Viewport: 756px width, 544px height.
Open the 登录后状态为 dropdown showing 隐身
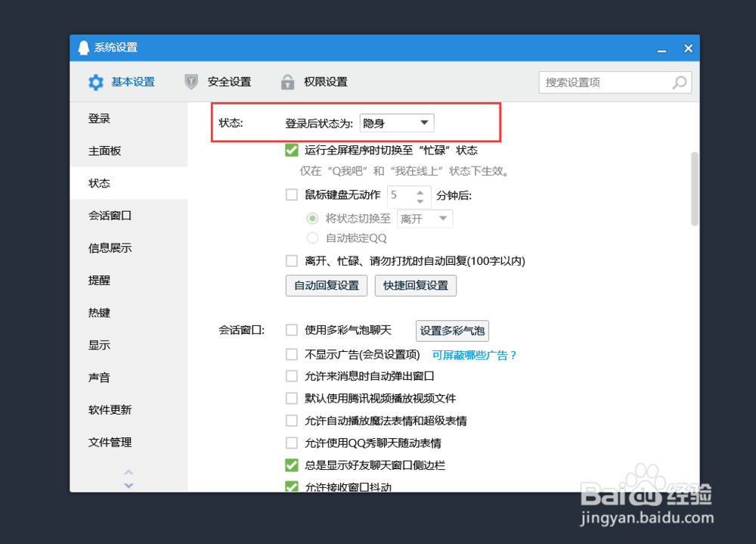coord(396,123)
